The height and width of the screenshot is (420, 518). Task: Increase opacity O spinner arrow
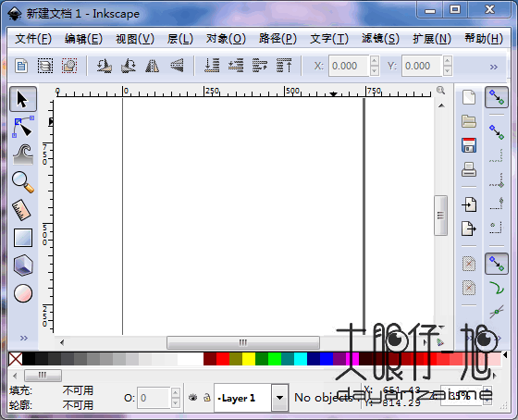pyautogui.click(x=176, y=392)
